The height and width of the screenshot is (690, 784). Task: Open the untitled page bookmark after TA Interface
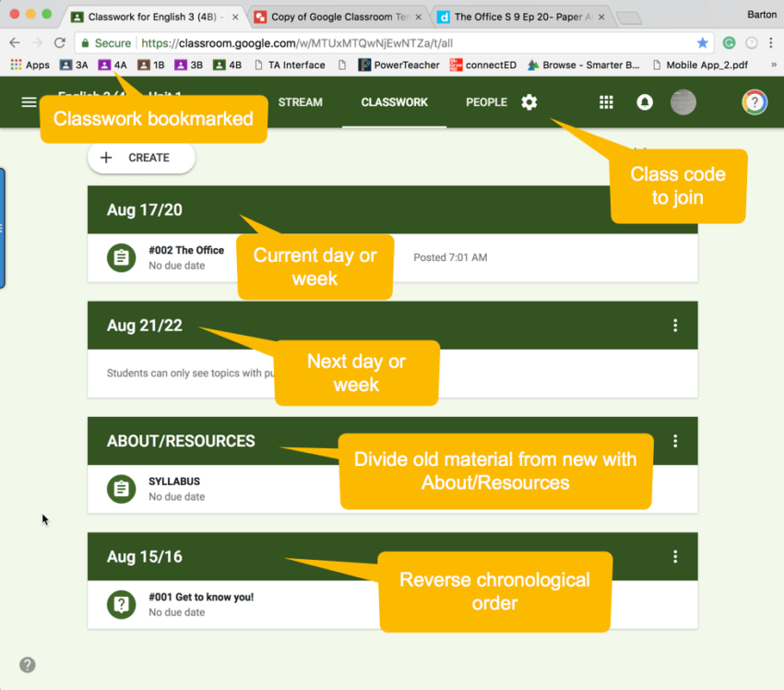[x=342, y=65]
